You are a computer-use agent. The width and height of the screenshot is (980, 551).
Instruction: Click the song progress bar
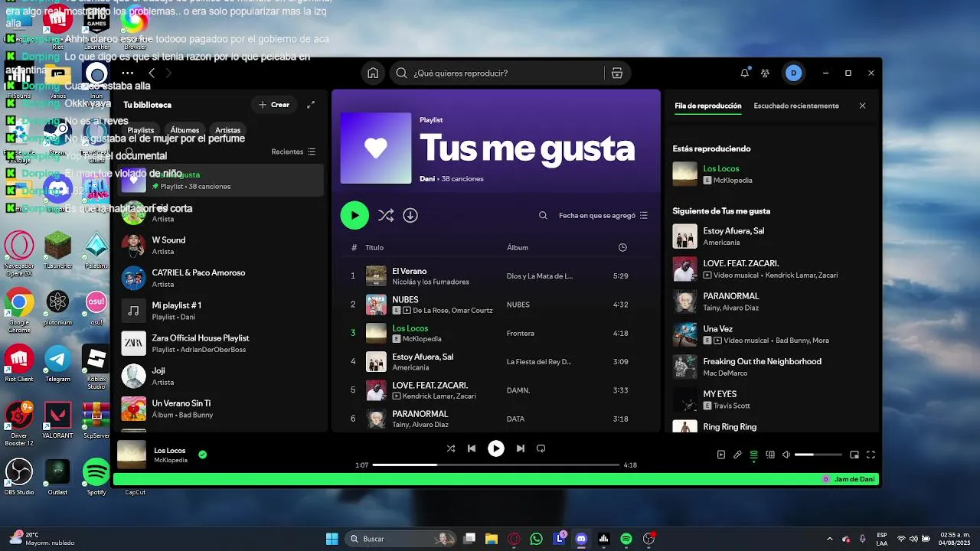click(496, 465)
